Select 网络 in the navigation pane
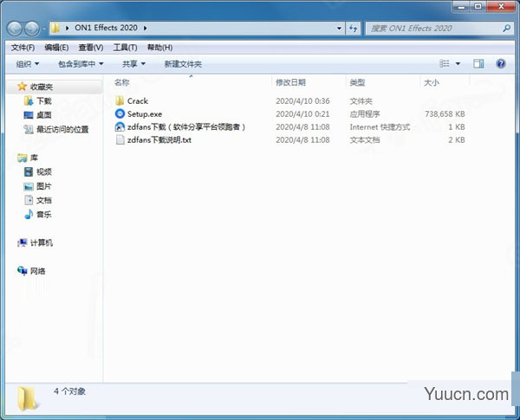Image resolution: width=520 pixels, height=420 pixels. click(x=38, y=271)
